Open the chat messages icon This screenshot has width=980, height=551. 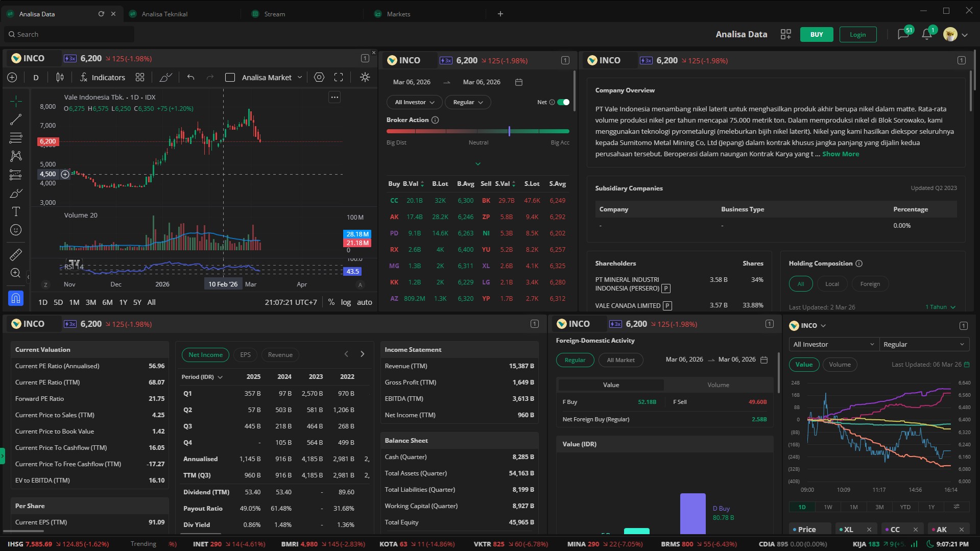(x=903, y=35)
